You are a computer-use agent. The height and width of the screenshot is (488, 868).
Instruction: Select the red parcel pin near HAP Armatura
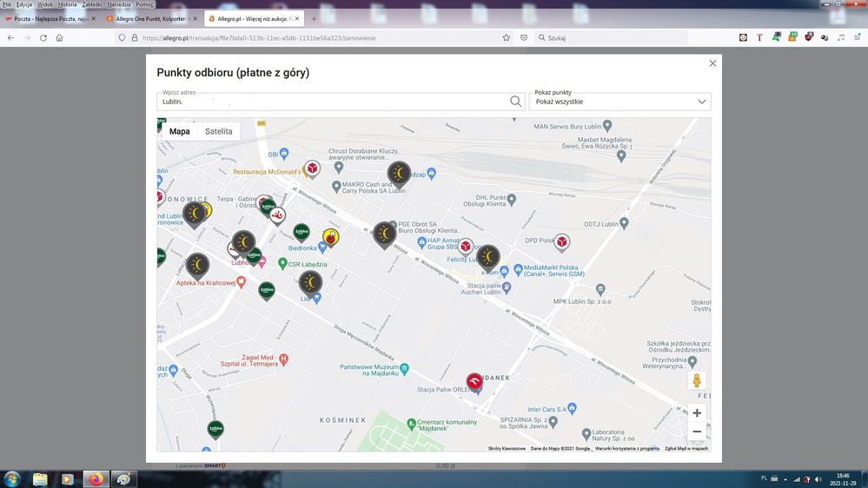[x=466, y=247]
